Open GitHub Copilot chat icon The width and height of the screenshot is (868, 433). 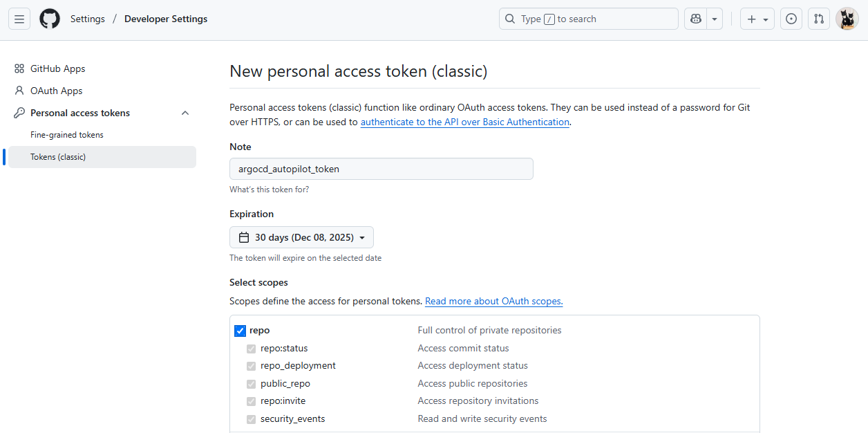[695, 19]
